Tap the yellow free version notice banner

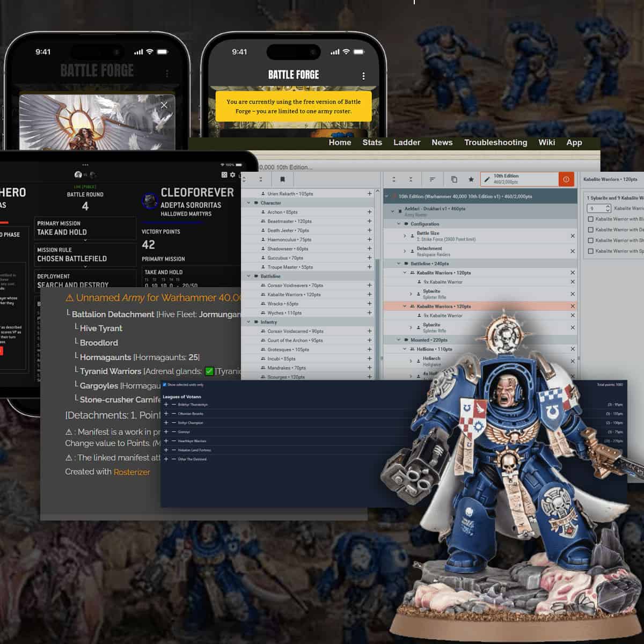[x=294, y=106]
